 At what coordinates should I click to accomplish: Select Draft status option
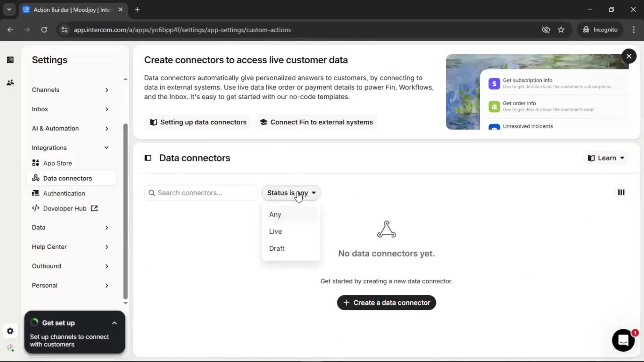291,248
